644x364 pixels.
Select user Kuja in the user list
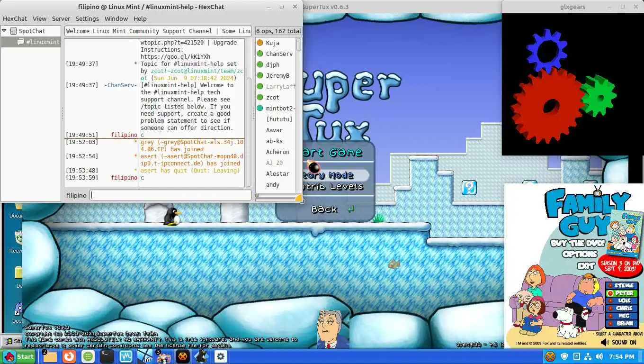tap(276, 43)
